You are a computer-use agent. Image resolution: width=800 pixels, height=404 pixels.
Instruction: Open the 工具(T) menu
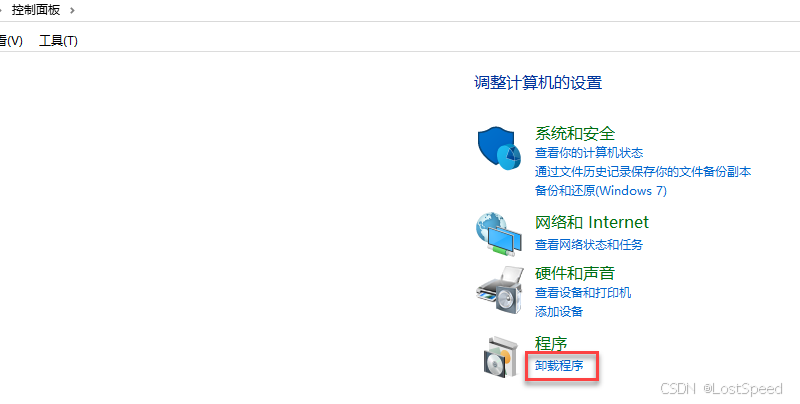pos(58,41)
